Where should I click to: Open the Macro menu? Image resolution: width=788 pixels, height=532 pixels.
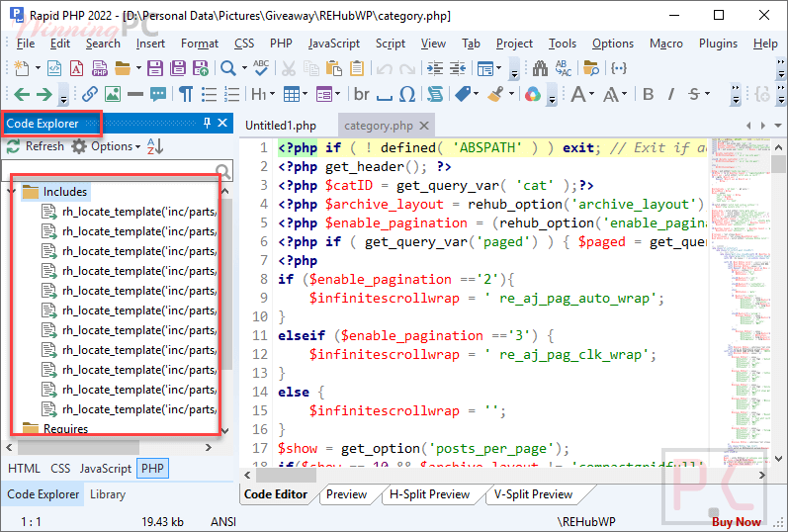tap(665, 44)
